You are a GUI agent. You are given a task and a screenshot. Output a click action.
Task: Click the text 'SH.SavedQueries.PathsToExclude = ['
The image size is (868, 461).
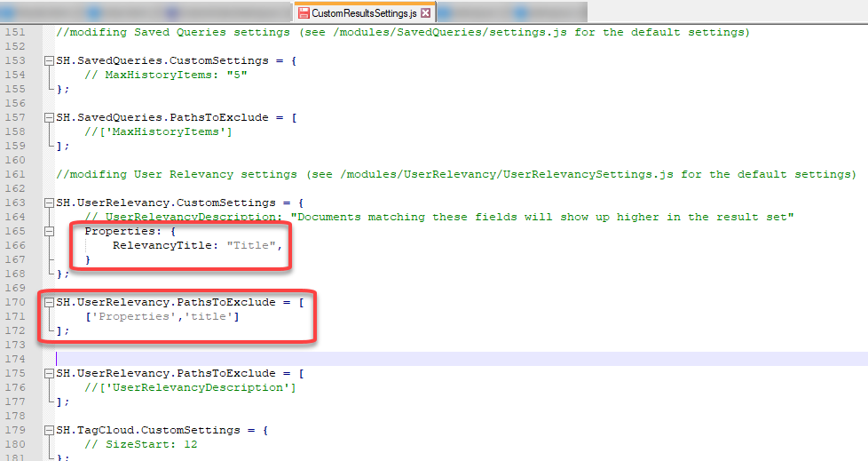[177, 117]
